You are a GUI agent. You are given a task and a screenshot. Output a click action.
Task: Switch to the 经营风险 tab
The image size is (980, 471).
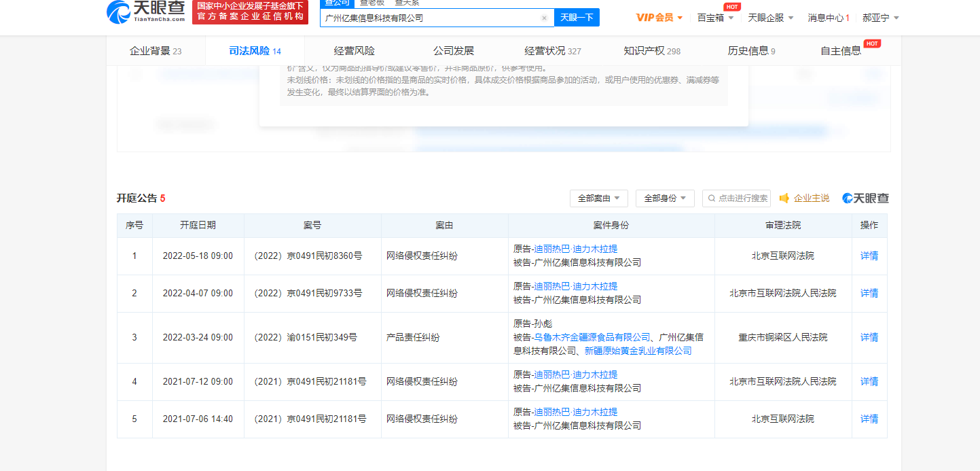point(355,51)
